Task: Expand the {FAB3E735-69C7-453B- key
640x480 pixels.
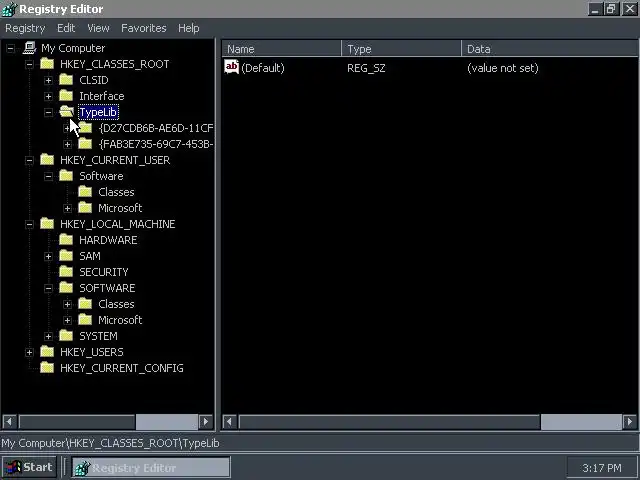Action: point(67,144)
